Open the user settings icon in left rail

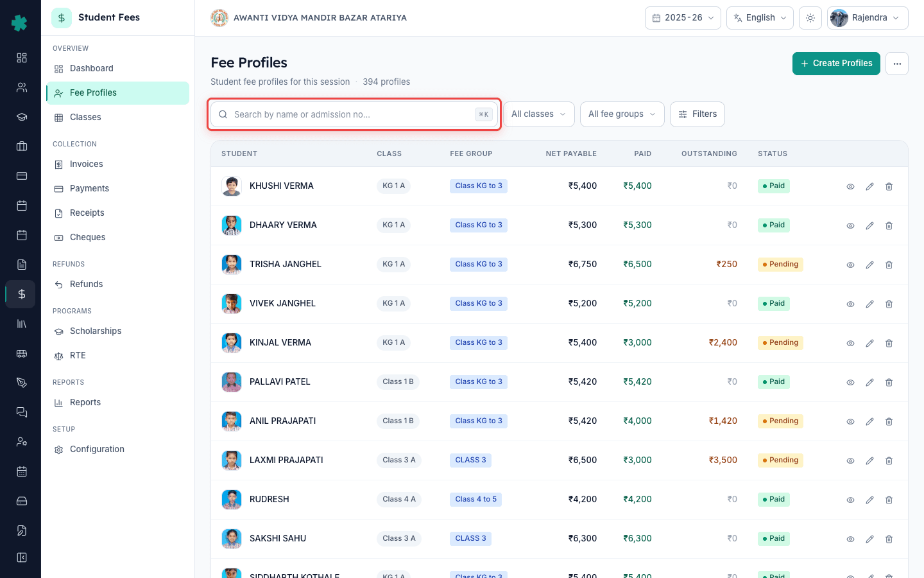tap(22, 442)
